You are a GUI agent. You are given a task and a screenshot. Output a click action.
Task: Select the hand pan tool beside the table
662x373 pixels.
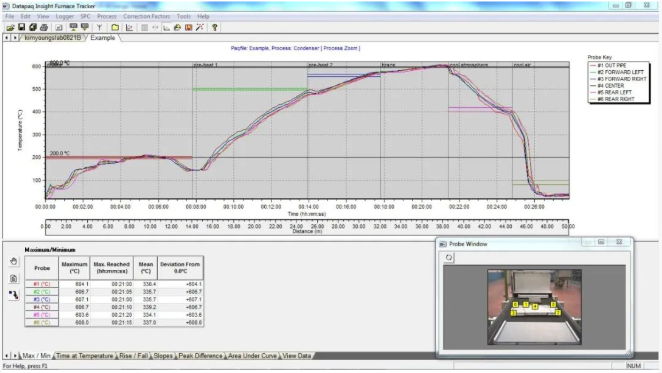[x=14, y=261]
